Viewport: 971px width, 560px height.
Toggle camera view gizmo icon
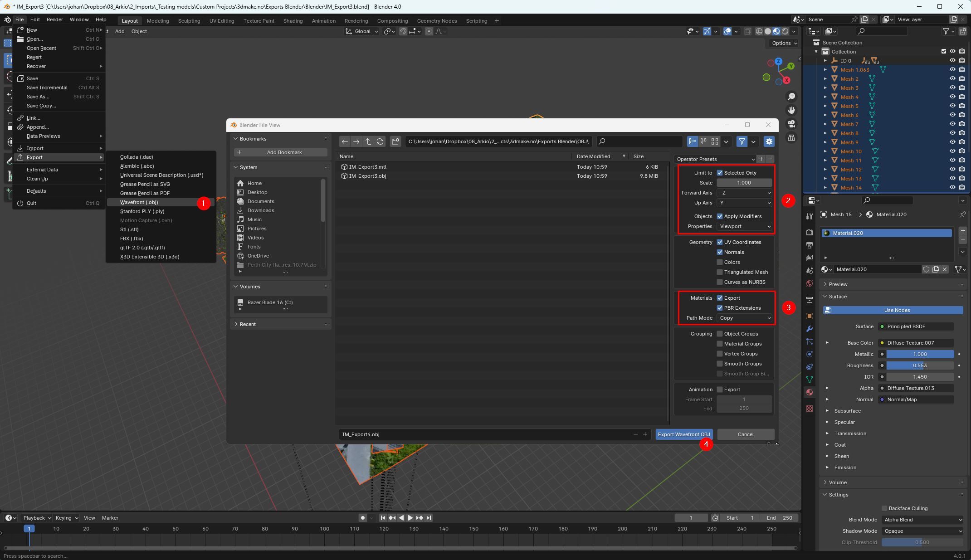pos(791,124)
